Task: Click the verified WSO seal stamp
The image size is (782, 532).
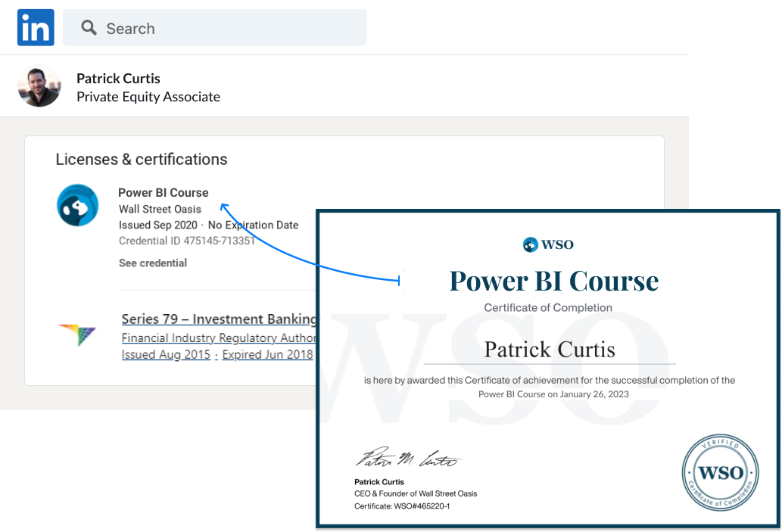Action: (720, 472)
